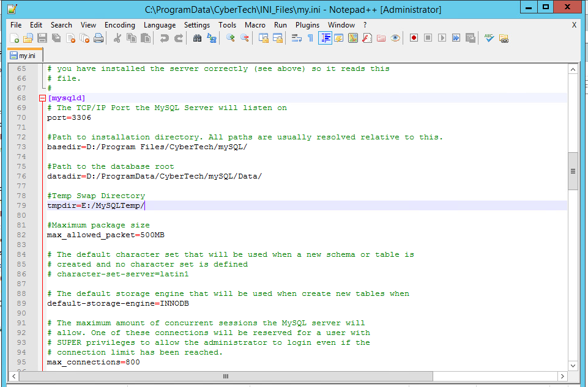
Task: Click the Zoom Out magnifier icon
Action: (245, 38)
